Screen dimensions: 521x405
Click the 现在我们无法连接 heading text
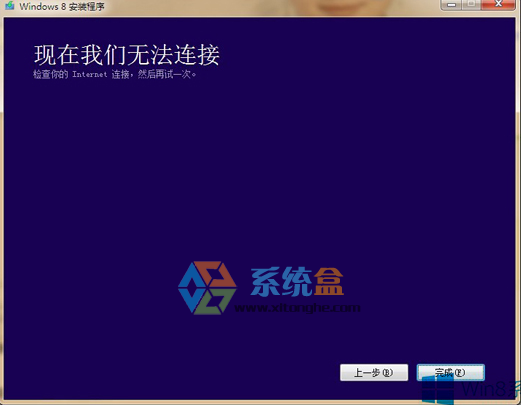[127, 55]
